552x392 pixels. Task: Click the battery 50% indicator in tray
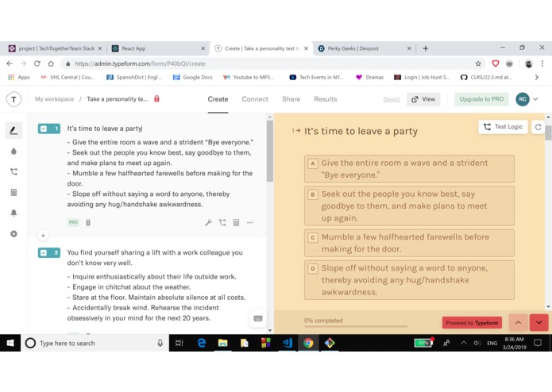[x=423, y=343]
